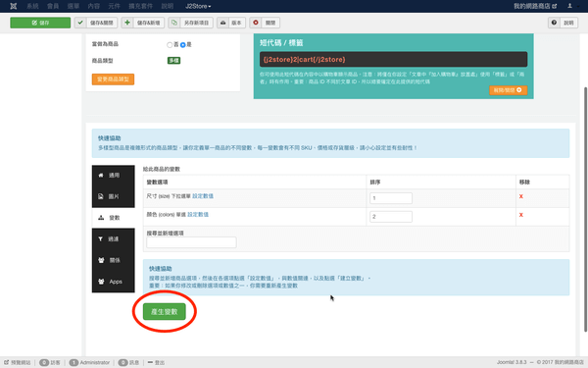Click the checkmark icon on Save & Close

[80, 23]
